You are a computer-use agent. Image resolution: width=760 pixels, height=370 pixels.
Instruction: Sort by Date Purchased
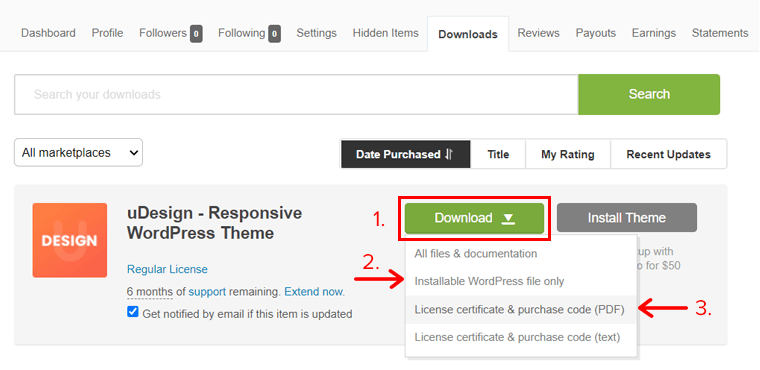tap(405, 154)
